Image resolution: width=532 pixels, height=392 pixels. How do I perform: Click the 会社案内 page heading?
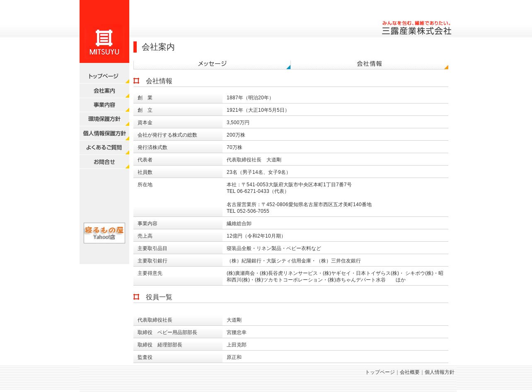click(x=158, y=47)
